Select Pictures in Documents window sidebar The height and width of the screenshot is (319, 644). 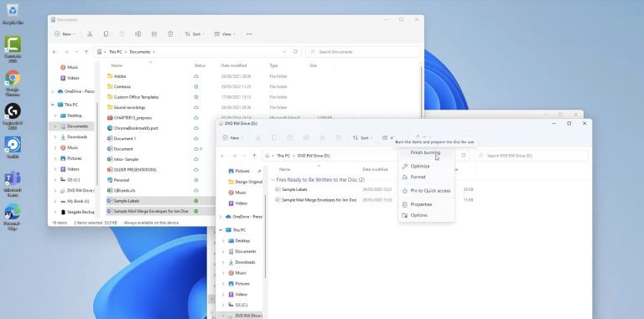tap(70, 158)
